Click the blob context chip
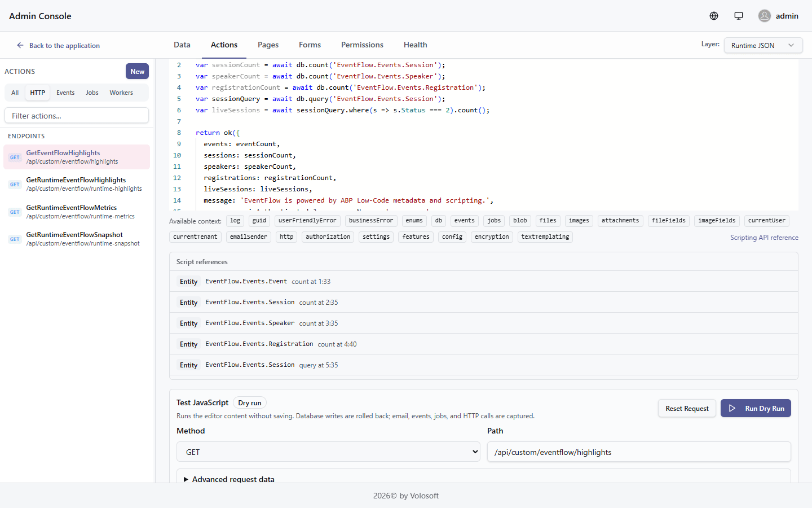 pyautogui.click(x=520, y=221)
